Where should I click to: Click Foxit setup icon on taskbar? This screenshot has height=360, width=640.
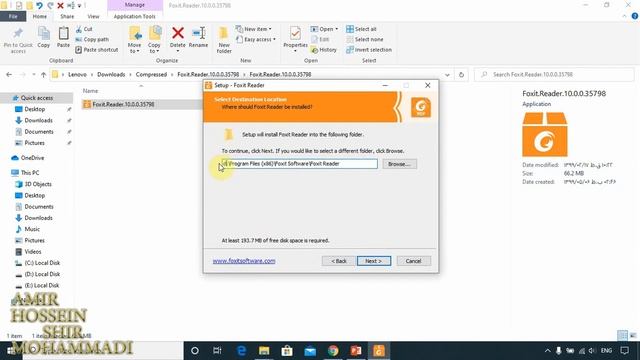point(379,351)
